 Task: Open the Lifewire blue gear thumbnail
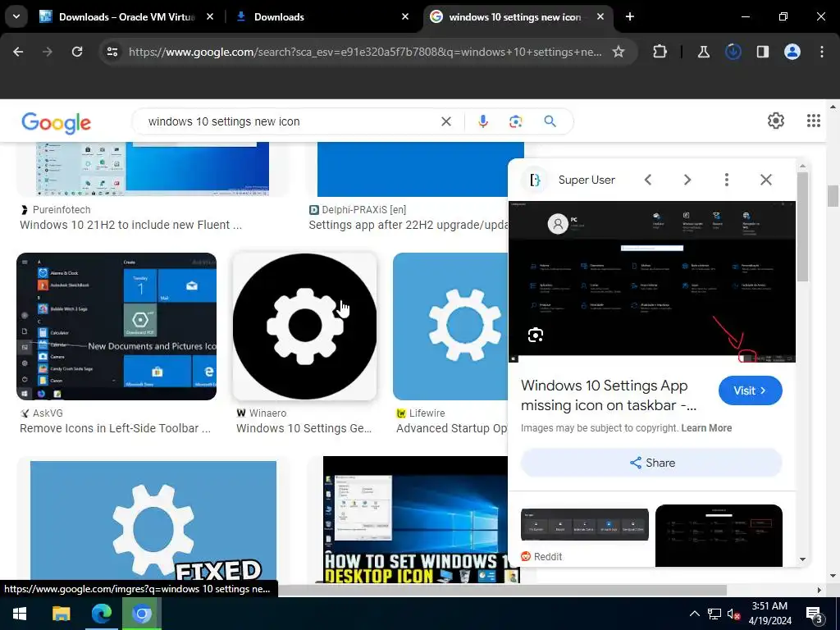tap(450, 326)
